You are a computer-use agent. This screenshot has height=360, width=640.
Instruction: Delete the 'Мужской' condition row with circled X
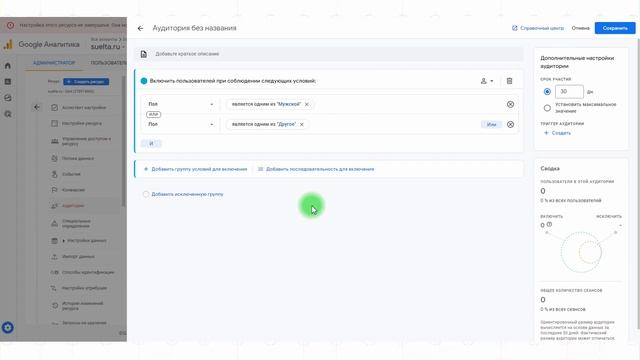[510, 104]
